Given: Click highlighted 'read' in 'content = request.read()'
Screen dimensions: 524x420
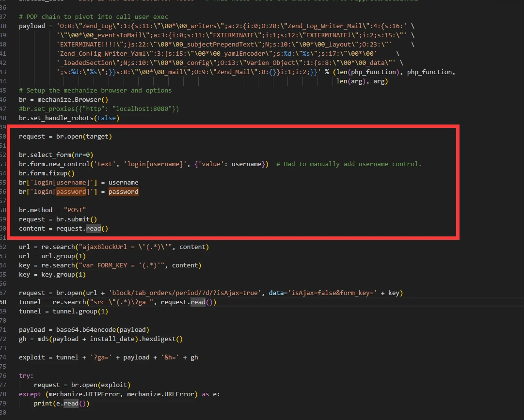Looking at the screenshot, I should pos(94,228).
